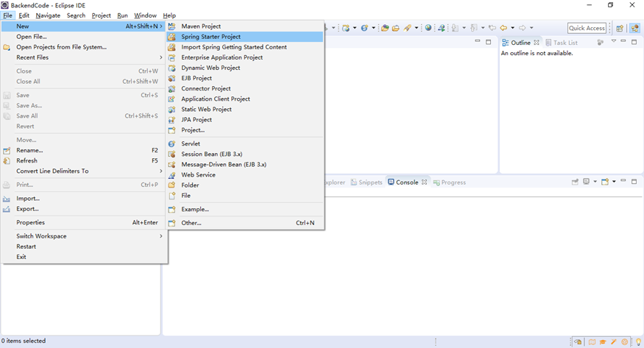Click the orange graduation cap status icon

[x=603, y=341]
